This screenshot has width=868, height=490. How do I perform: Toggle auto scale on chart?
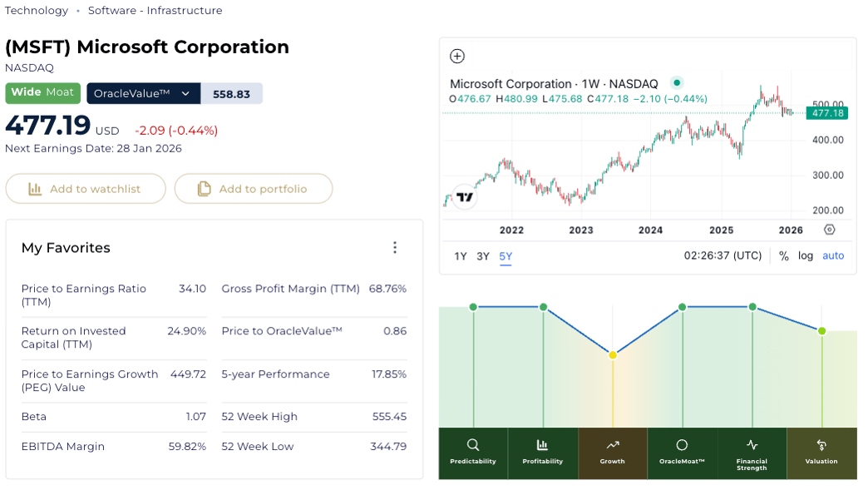[x=833, y=256]
